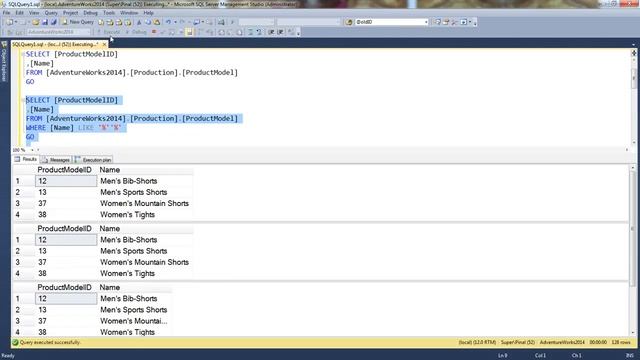Open the Find combo box showing BoldID
Viewport: 640px width, 360px height.
tap(391, 22)
